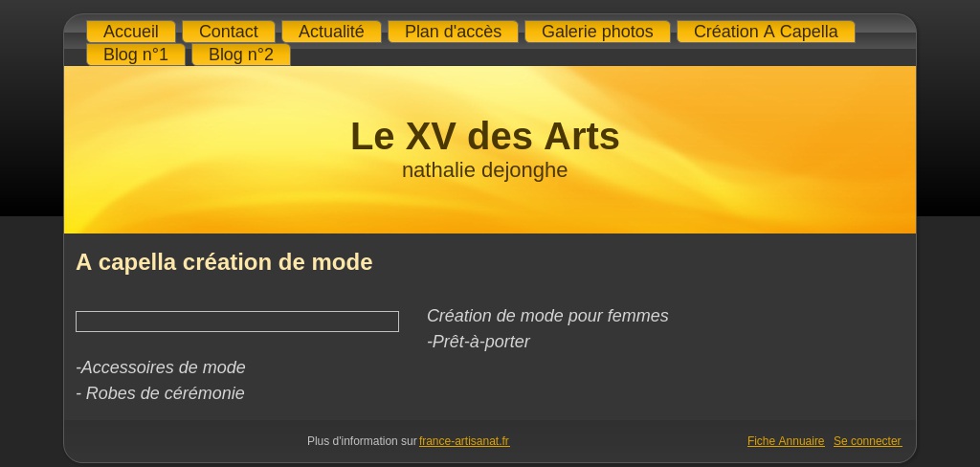Open the Création A Capella tab
The width and height of the screenshot is (980, 467).
click(x=766, y=32)
